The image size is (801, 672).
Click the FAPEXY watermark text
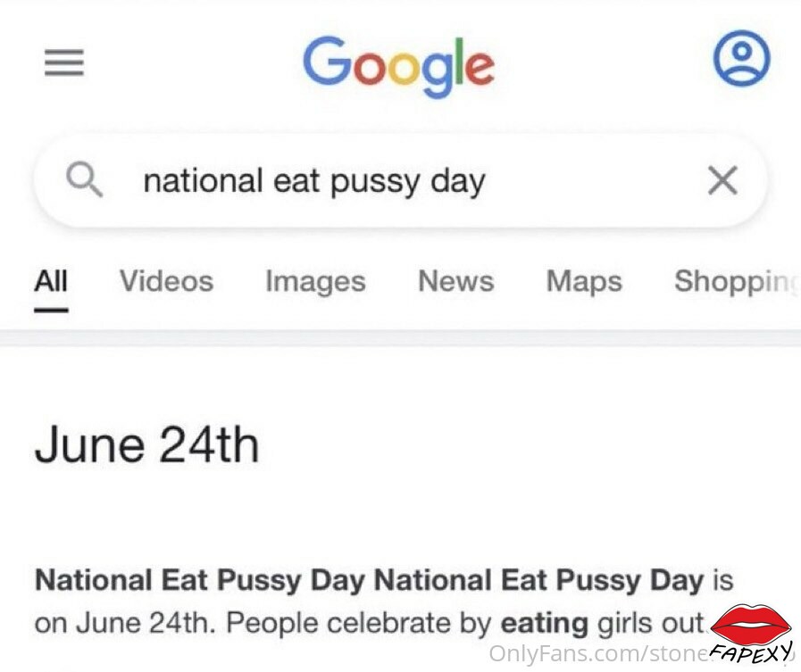(x=752, y=653)
